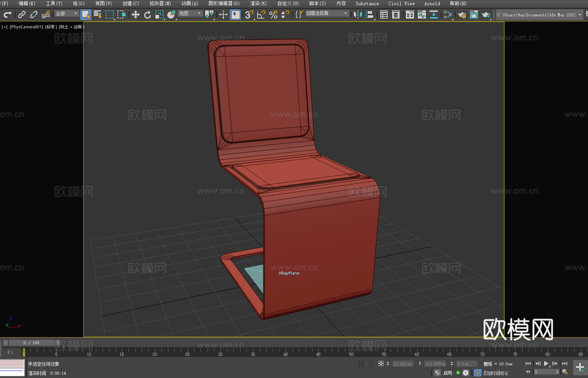Open the [粘土 + 边面] viewport style label
Image resolution: width=588 pixels, height=378 pixels.
[x=71, y=27]
